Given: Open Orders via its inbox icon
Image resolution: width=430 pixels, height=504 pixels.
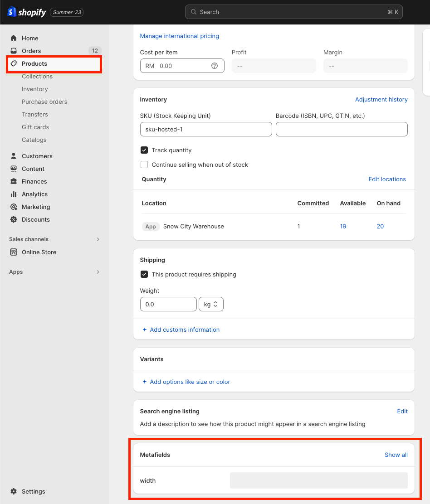Looking at the screenshot, I should [x=14, y=51].
